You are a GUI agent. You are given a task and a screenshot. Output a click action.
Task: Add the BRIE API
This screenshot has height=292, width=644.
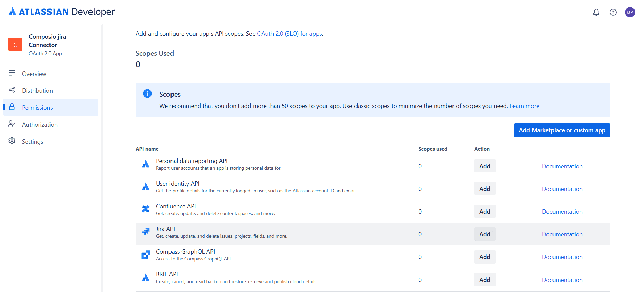[x=485, y=280]
